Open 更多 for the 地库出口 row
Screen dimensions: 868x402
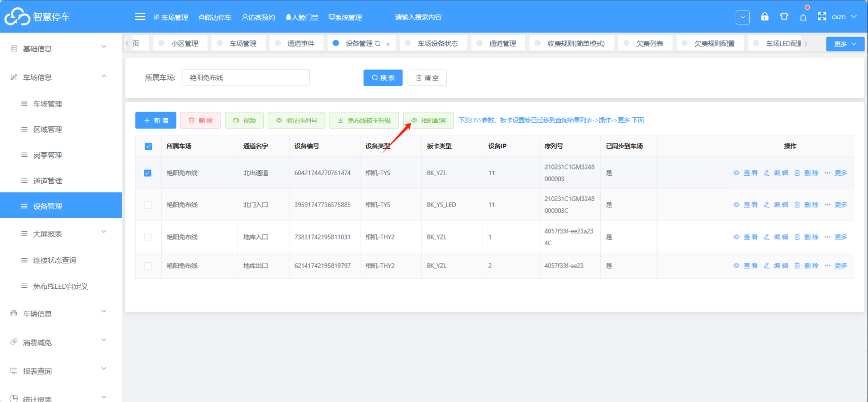coord(836,266)
